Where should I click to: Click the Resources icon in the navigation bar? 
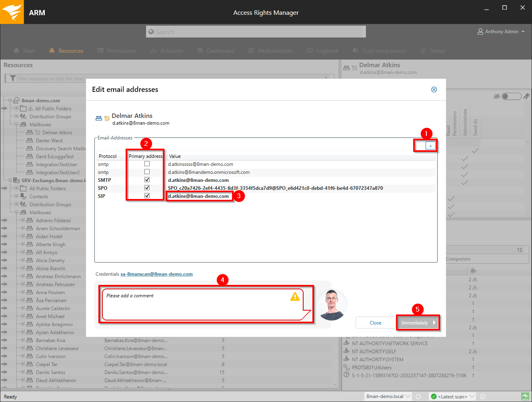[52, 51]
